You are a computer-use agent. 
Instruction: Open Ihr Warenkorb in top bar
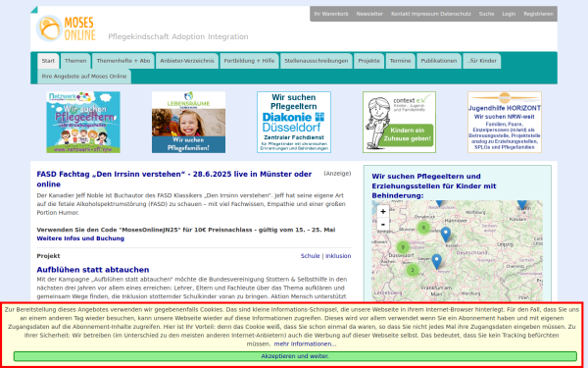[x=331, y=14]
